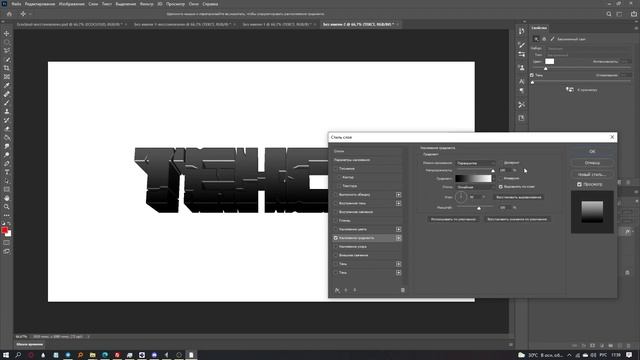640x360 pixels.
Task: Select the Horizontal Type tool
Action: click(7, 172)
